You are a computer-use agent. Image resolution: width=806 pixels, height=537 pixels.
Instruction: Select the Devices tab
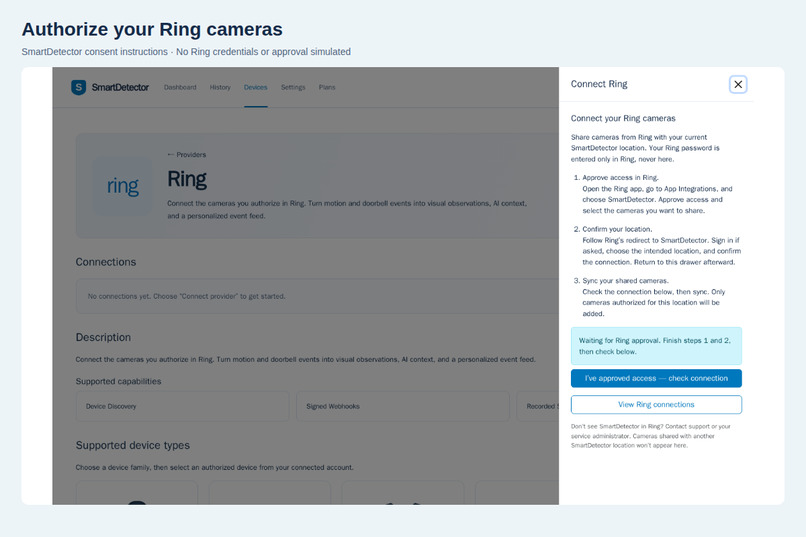[x=255, y=87]
